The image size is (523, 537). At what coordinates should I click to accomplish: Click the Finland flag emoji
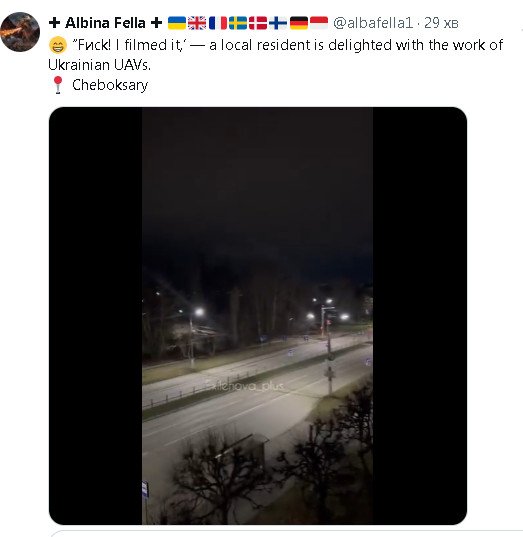tap(278, 23)
